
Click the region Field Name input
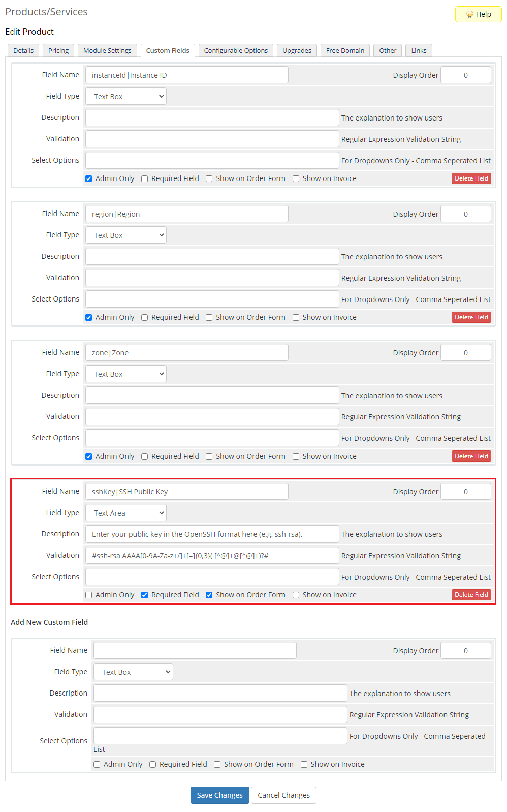[x=186, y=214]
